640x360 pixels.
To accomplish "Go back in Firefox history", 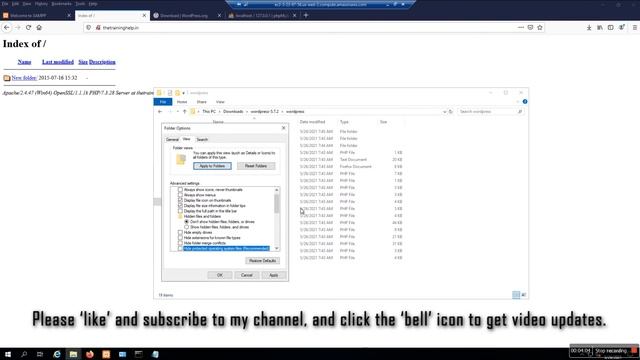I will (x=7, y=27).
